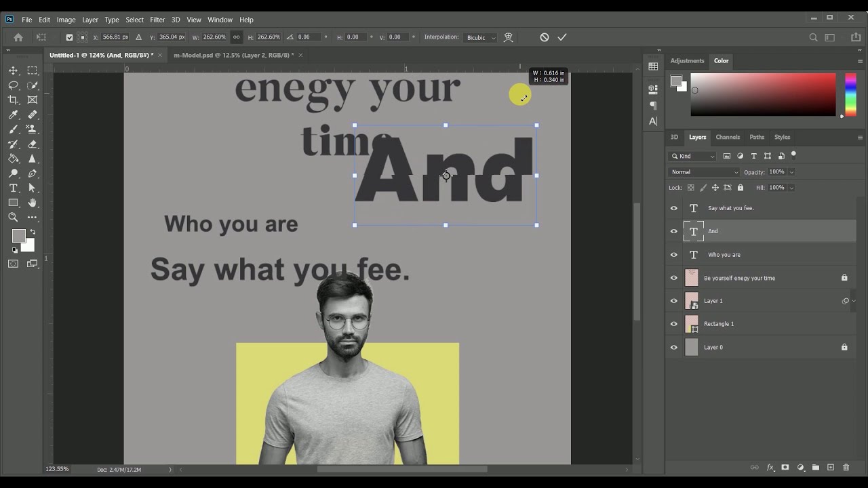Open the Edit Toolbar three-dots menu

click(x=32, y=218)
